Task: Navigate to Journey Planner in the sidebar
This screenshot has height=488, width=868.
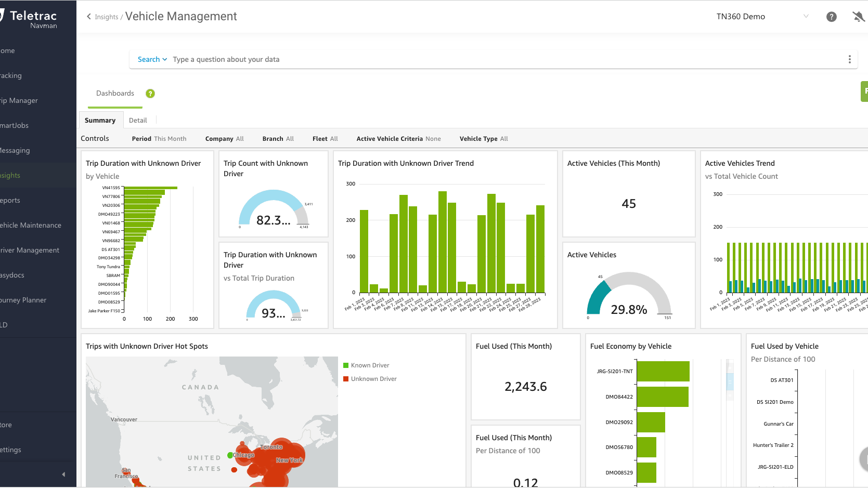Action: coord(23,300)
